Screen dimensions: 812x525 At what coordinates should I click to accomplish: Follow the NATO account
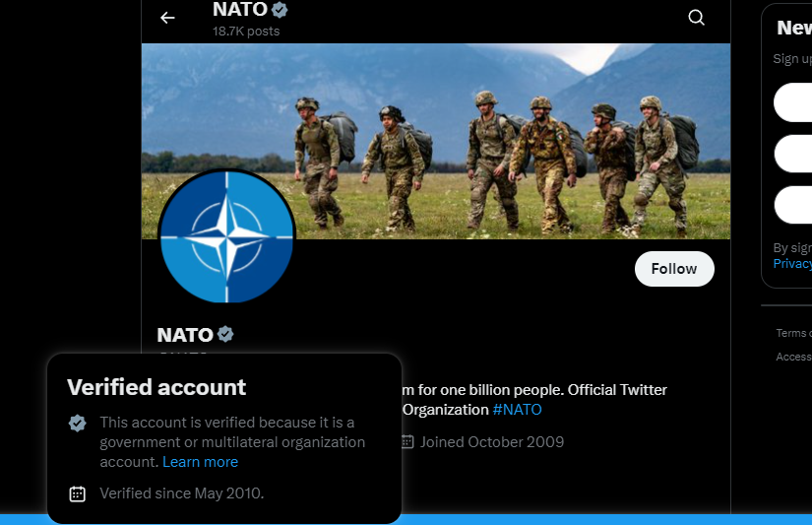point(674,269)
